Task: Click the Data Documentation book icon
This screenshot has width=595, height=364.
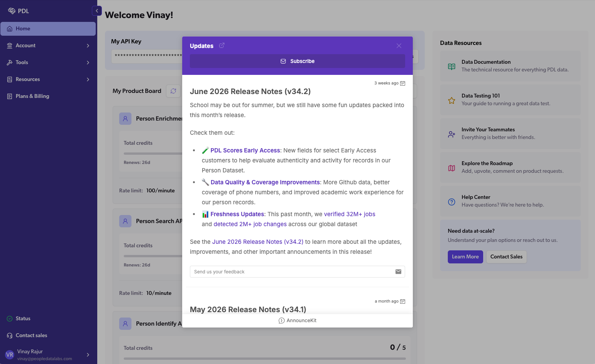Action: 452,66
